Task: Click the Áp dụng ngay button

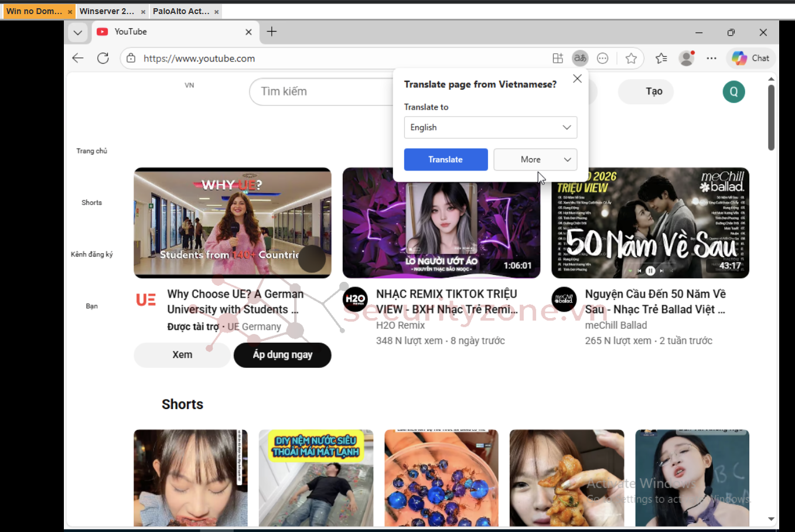Action: (282, 355)
